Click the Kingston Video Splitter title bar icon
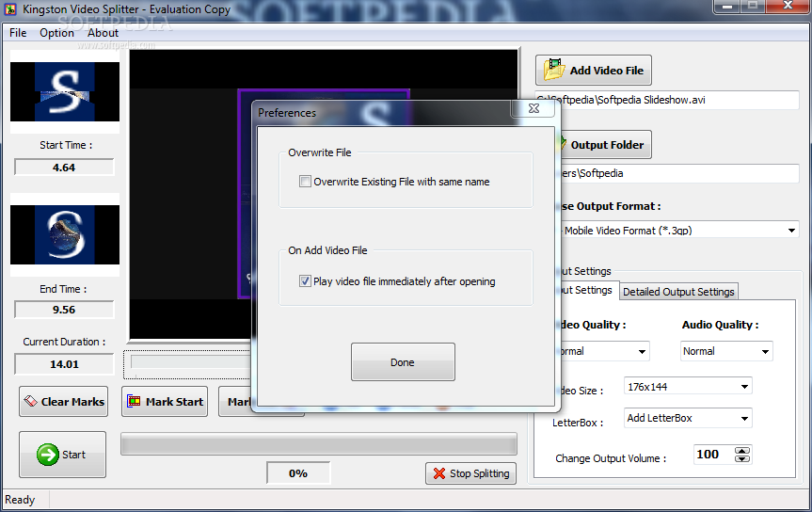This screenshot has height=512, width=812. click(x=10, y=9)
